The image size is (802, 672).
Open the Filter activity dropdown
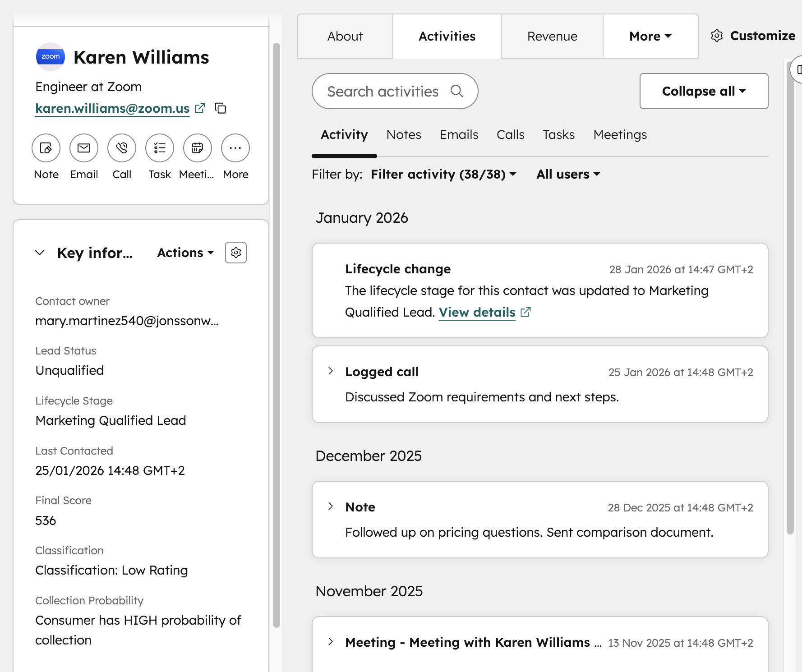pos(442,175)
